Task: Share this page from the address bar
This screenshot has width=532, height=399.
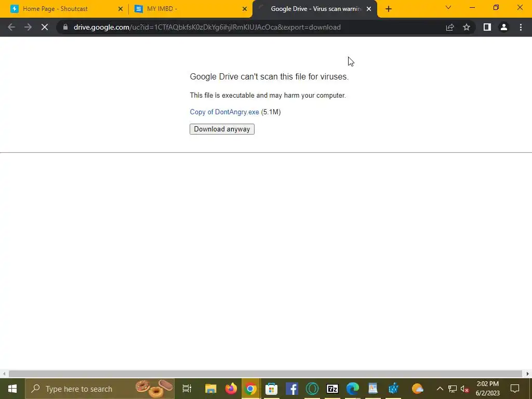Action: tap(450, 27)
